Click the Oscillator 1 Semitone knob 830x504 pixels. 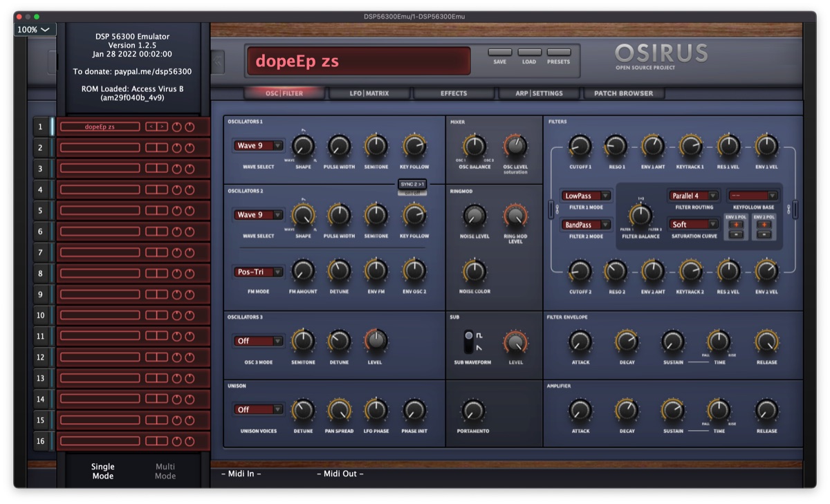376,145
